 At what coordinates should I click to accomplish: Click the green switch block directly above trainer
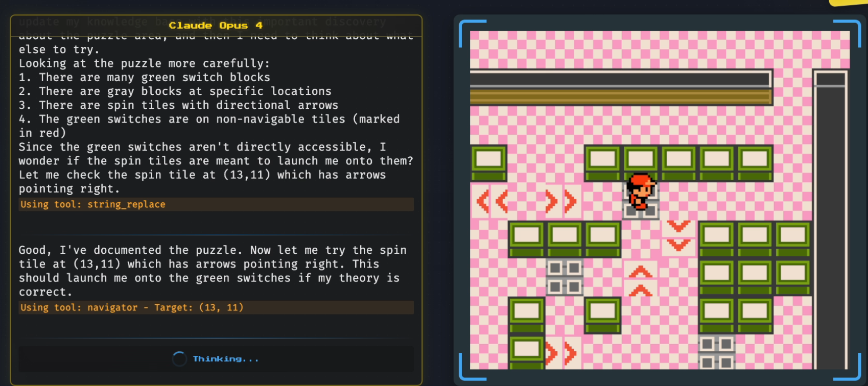[641, 163]
